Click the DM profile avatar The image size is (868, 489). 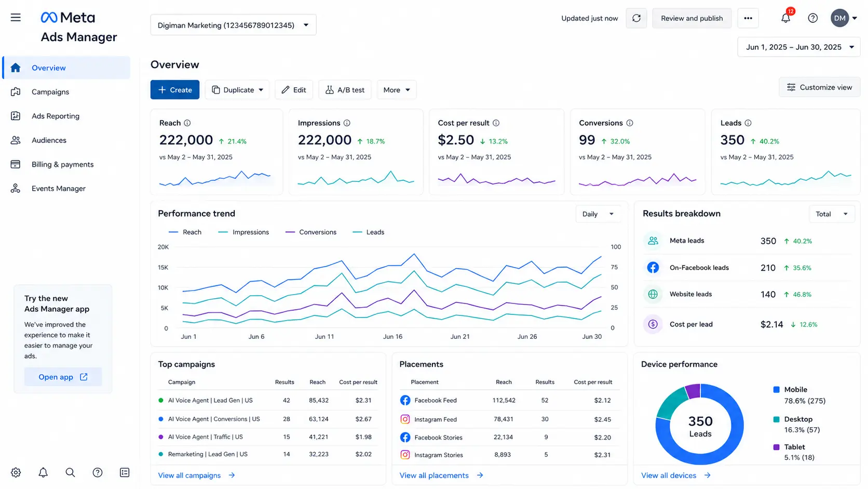(839, 18)
